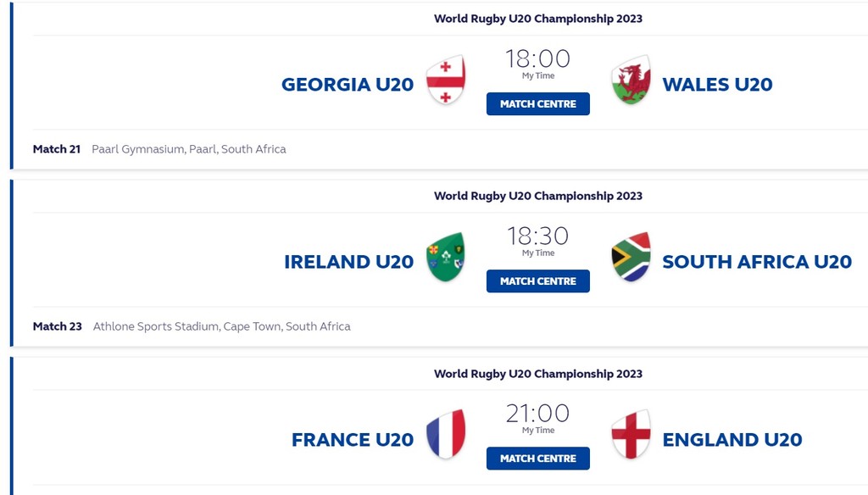Select the ENGLAND U20 team name
This screenshot has width=868, height=495.
coord(732,440)
